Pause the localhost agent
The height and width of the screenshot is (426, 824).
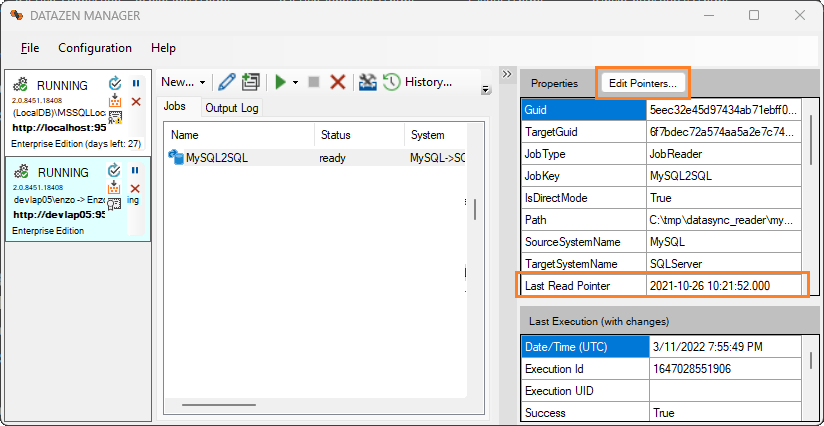click(x=136, y=84)
